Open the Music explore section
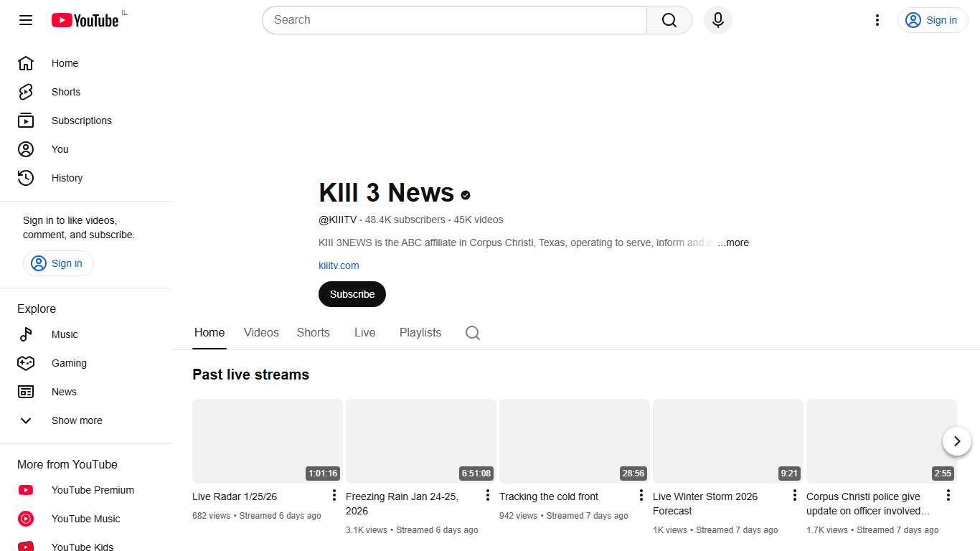 (x=65, y=334)
